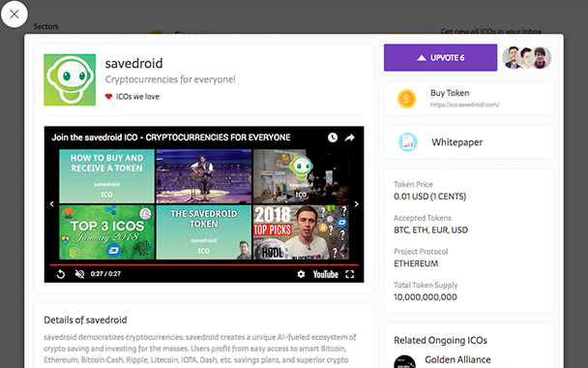Click the savedroid green robot logo
Screen dimensions: 588x368
tap(70, 79)
